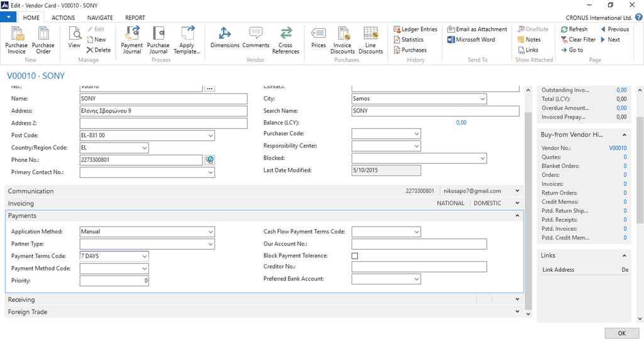Show vendor Ledger Entries
The width and height of the screenshot is (644, 341).
[x=415, y=29]
